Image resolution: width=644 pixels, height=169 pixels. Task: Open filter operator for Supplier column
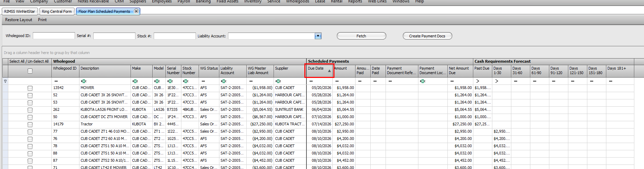coord(278,81)
